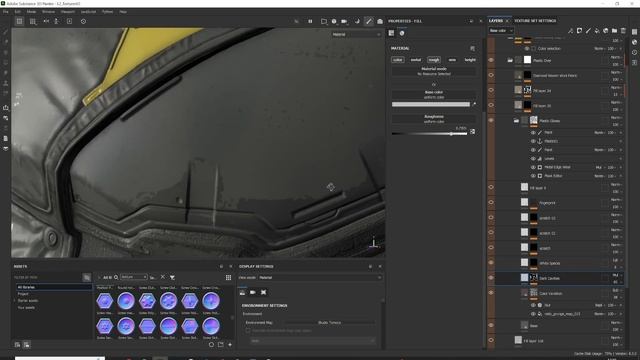Click the globe shader settings icon on right dock
This screenshot has width=640, height=360.
pyautogui.click(x=634, y=42)
